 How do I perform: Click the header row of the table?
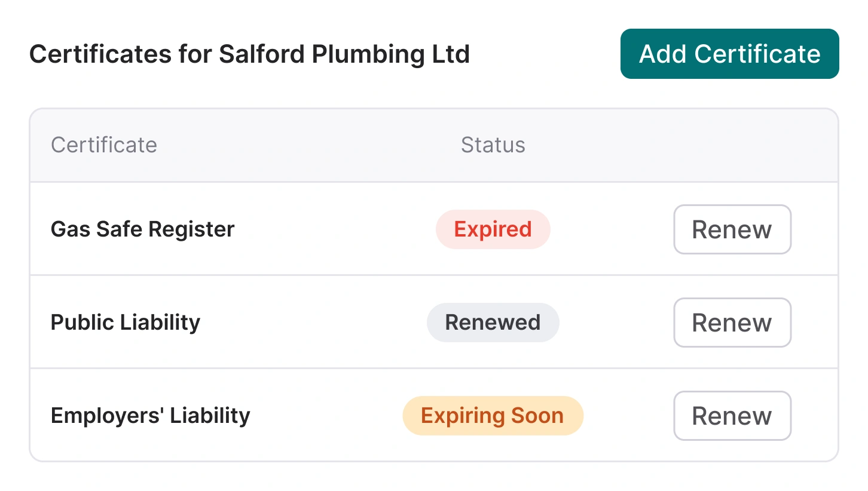pyautogui.click(x=299, y=145)
